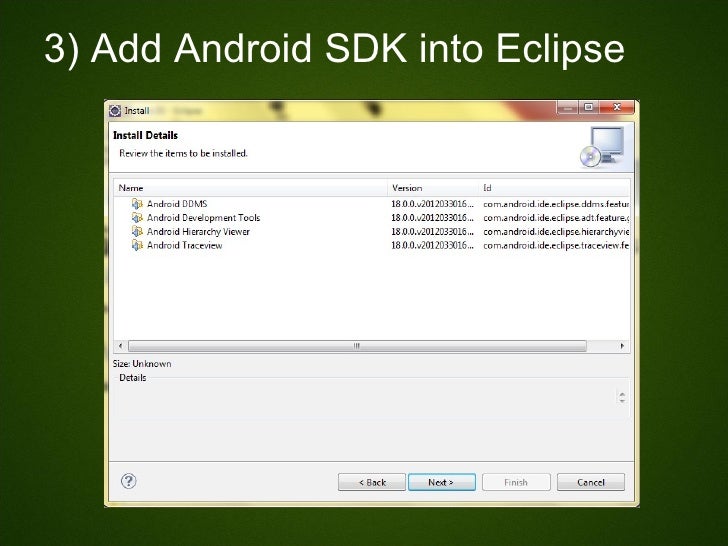Click the Eclipse icon in Install title bar
This screenshot has height=546, width=728.
115,110
